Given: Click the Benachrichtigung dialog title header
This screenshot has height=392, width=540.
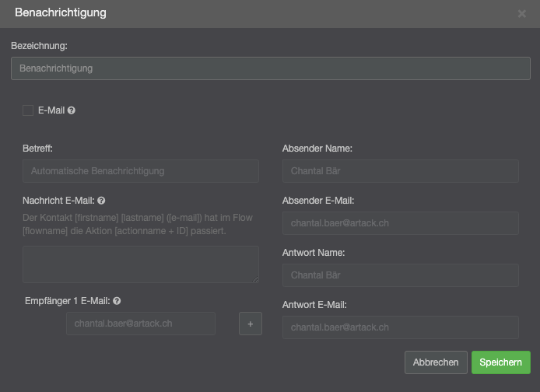Looking at the screenshot, I should (61, 13).
